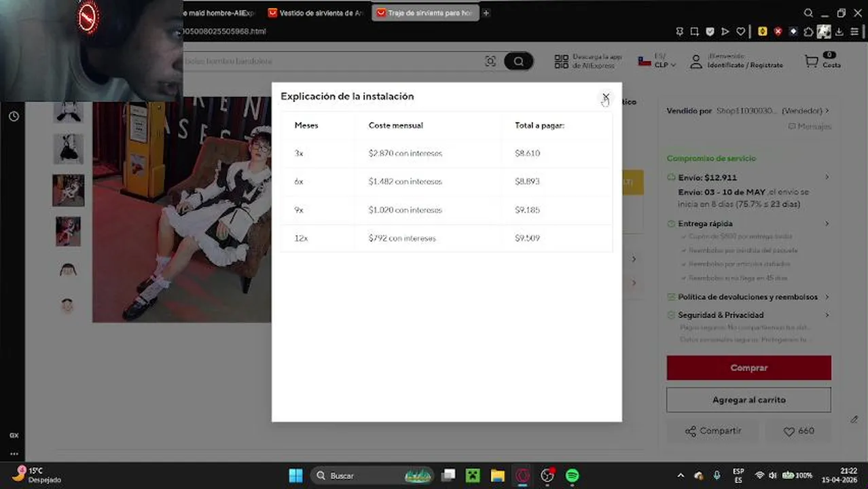Open the dark diamond extension icon
Screen dimensions: 868x489
(x=793, y=31)
